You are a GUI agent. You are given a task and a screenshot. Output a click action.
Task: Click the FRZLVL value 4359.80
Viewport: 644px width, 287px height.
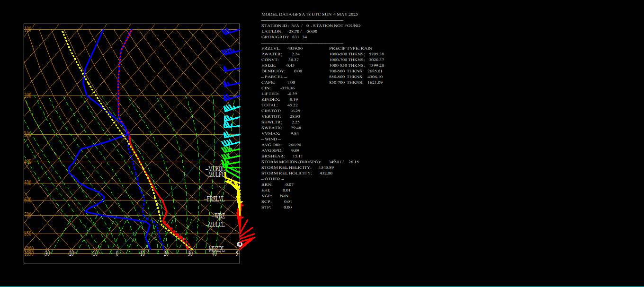click(x=295, y=48)
